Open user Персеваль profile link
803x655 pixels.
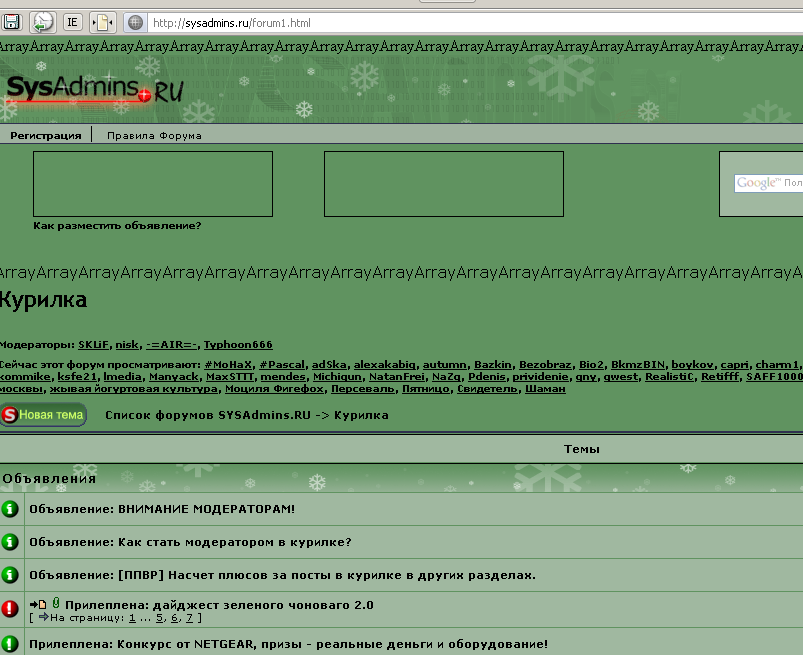click(363, 389)
